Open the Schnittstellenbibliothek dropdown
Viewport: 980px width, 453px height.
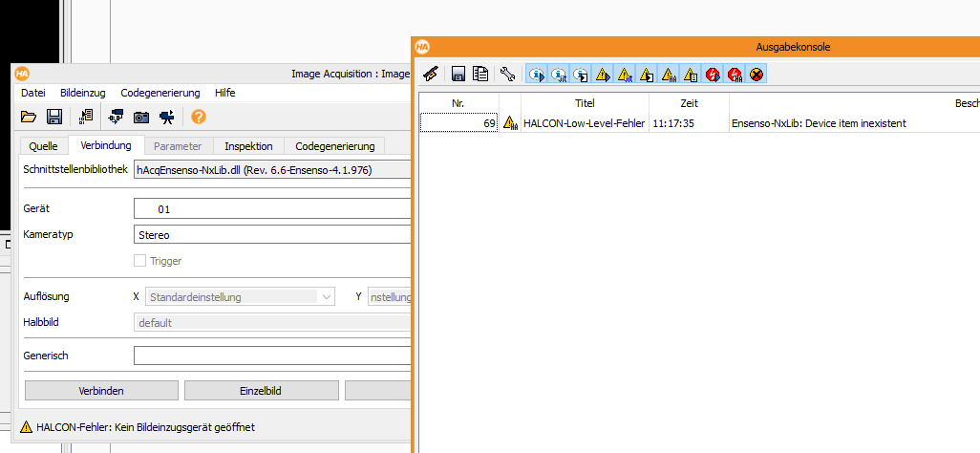click(x=272, y=169)
